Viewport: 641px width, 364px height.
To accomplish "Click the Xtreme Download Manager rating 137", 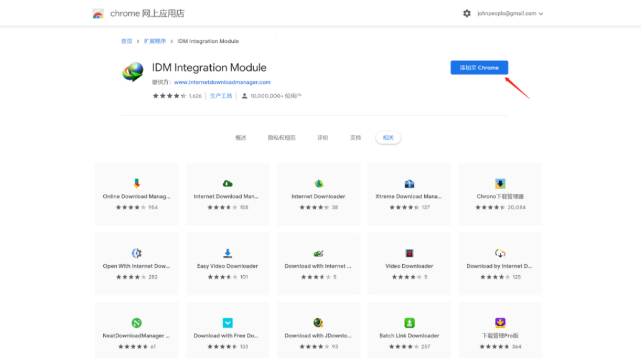I will (426, 207).
